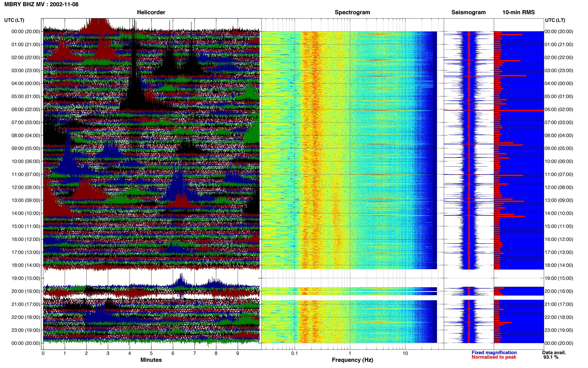Click the '10-min RMS' panel heading
588x368 pixels.
pos(518,12)
